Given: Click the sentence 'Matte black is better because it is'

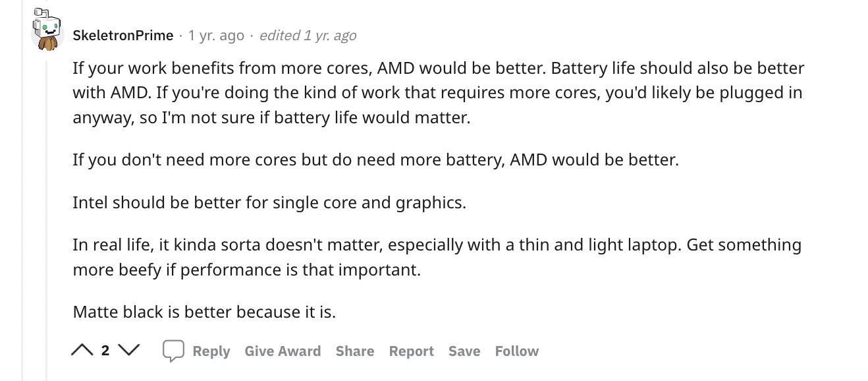Looking at the screenshot, I should (x=203, y=311).
